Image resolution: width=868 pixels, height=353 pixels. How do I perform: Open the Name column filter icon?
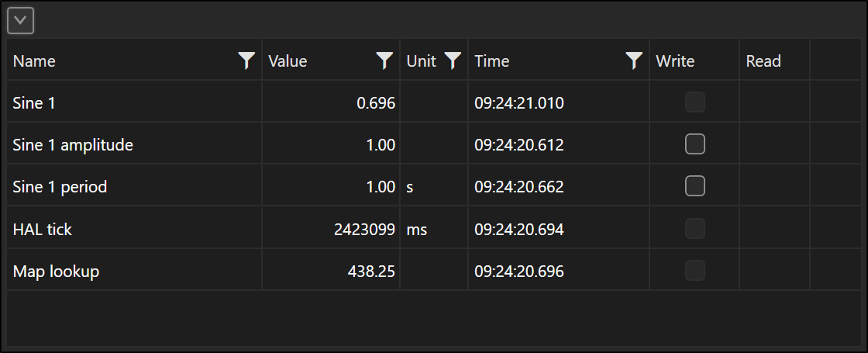[247, 61]
